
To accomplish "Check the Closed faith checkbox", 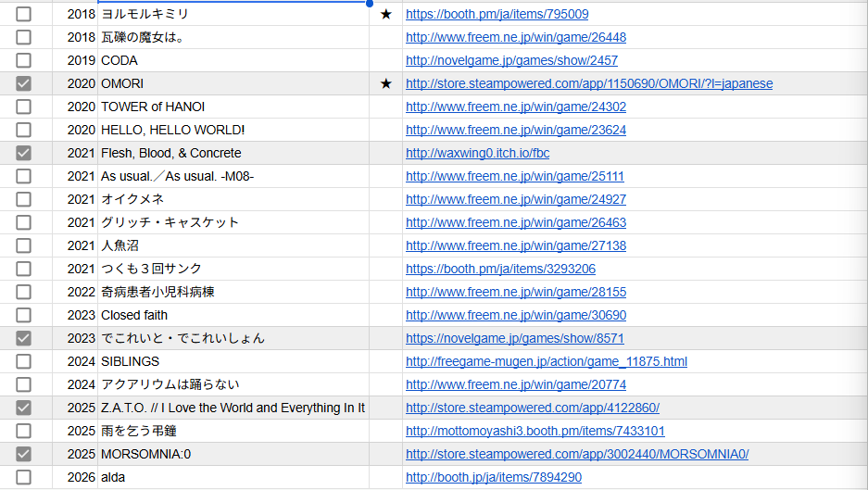I will [23, 315].
